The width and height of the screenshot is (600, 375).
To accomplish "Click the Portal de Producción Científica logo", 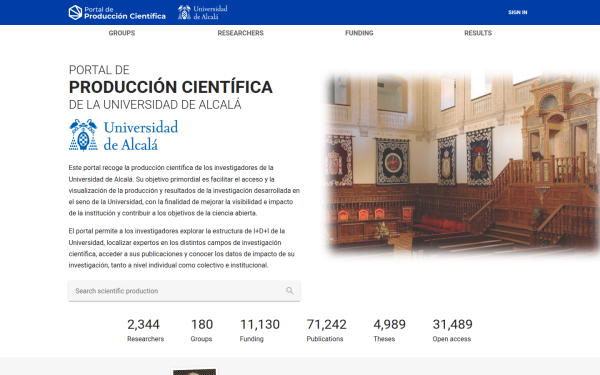I will click(x=117, y=13).
